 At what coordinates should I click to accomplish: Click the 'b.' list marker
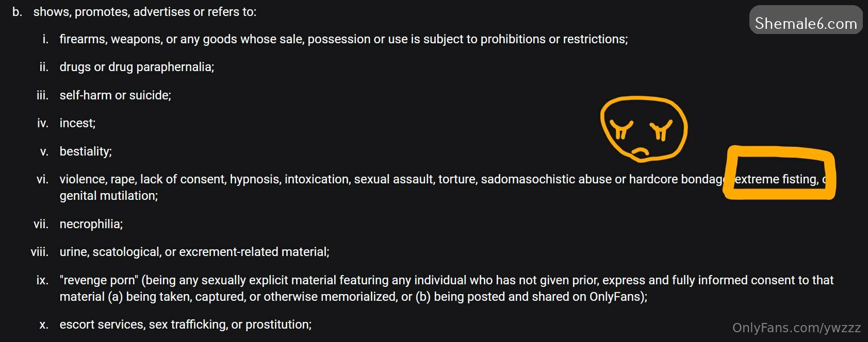pyautogui.click(x=18, y=12)
